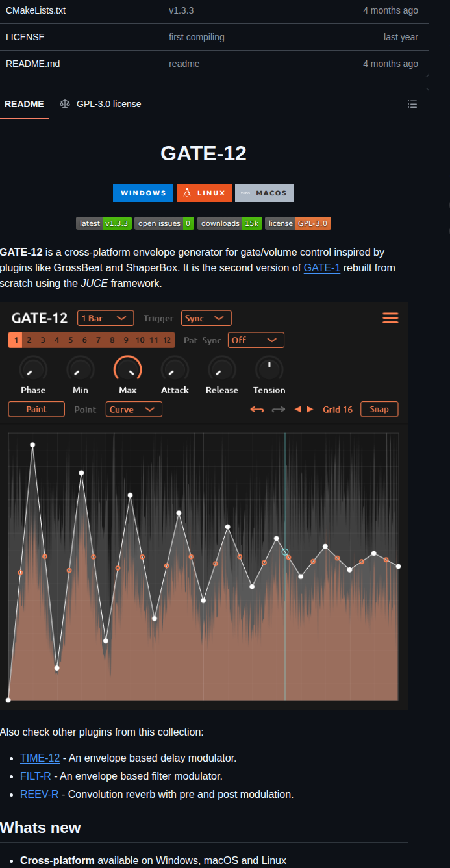Switch to the README tab
Screen dimensions: 450x868
24,104
